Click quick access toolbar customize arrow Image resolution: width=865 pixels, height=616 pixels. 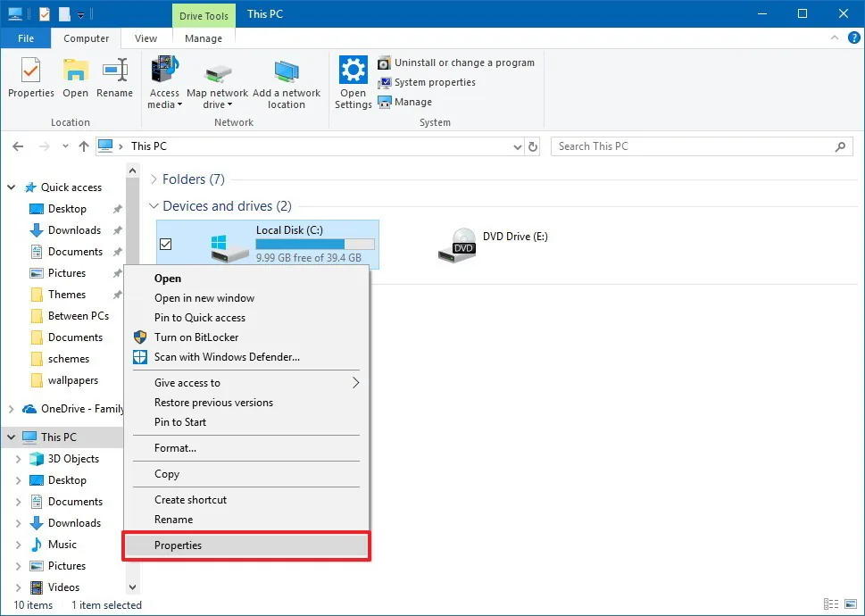pos(80,15)
